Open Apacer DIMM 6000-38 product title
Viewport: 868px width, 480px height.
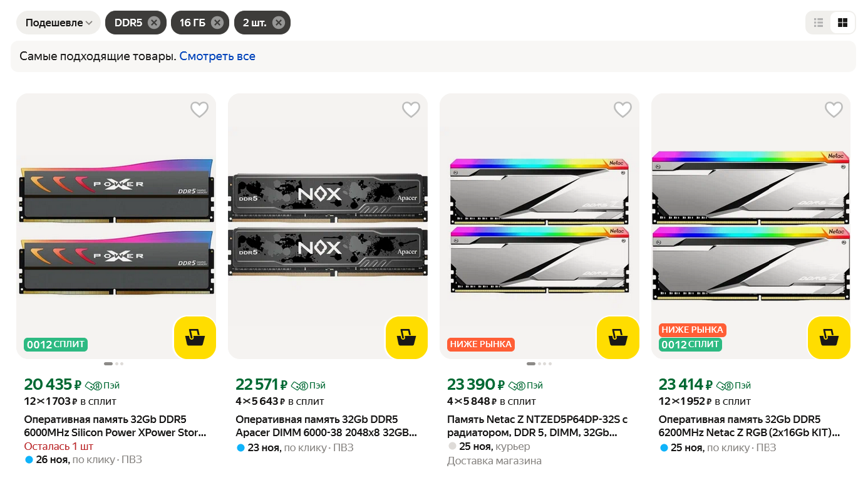click(326, 426)
